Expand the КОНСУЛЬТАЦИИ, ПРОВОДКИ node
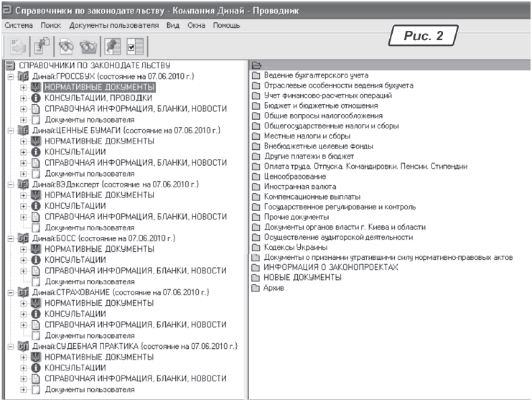Image resolution: width=532 pixels, height=402 pixels. tap(23, 98)
